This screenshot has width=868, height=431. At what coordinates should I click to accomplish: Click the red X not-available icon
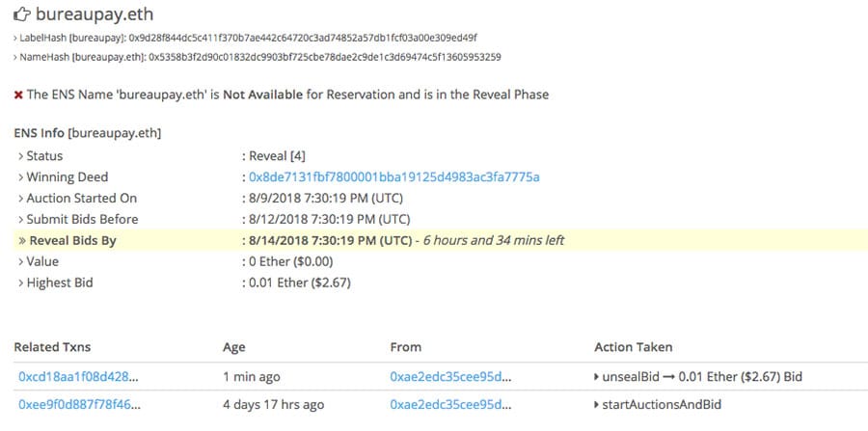click(x=18, y=94)
